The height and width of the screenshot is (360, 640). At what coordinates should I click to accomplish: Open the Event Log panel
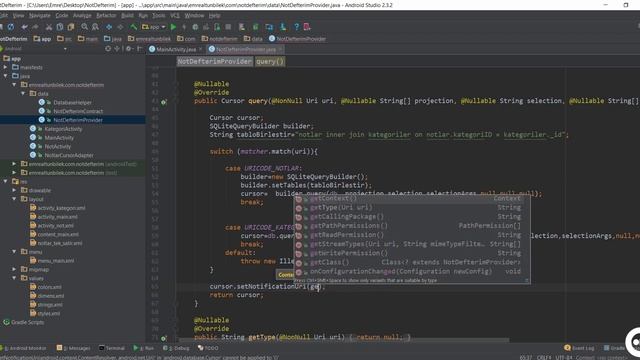[579, 348]
